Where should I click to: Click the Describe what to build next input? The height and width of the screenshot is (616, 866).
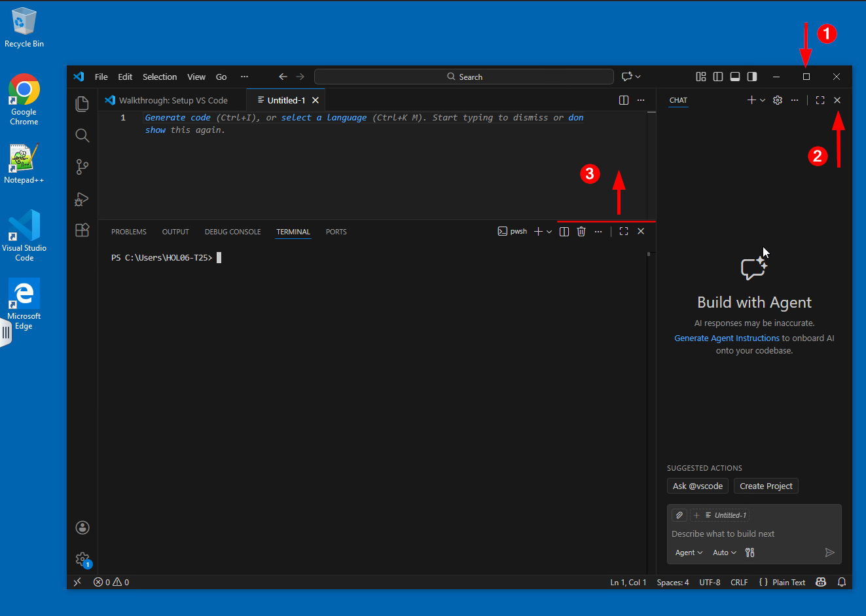(x=746, y=534)
